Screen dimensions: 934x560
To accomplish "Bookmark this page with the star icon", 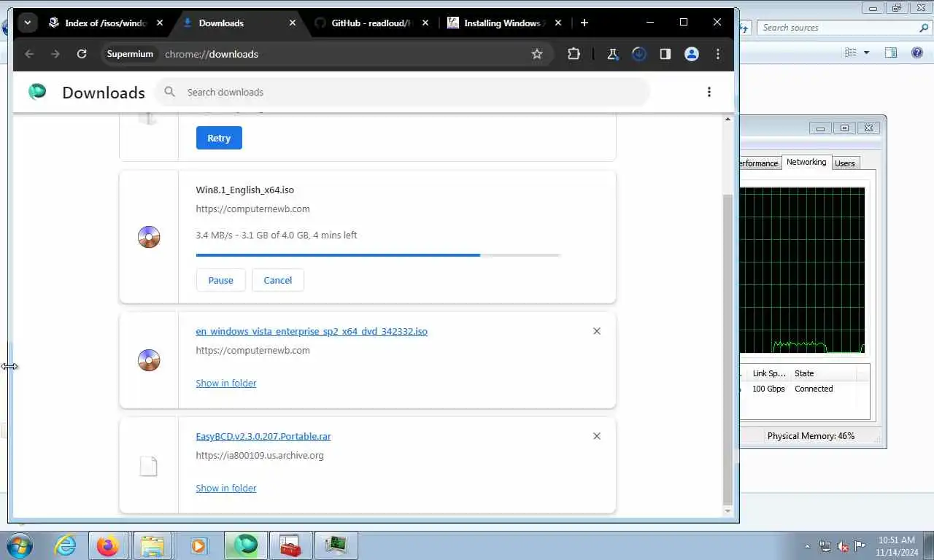I will (537, 54).
